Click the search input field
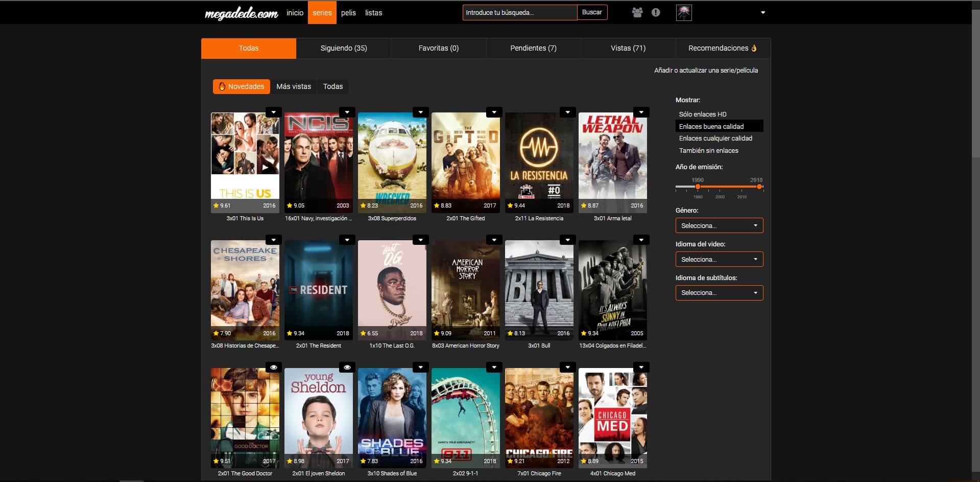 pyautogui.click(x=520, y=12)
